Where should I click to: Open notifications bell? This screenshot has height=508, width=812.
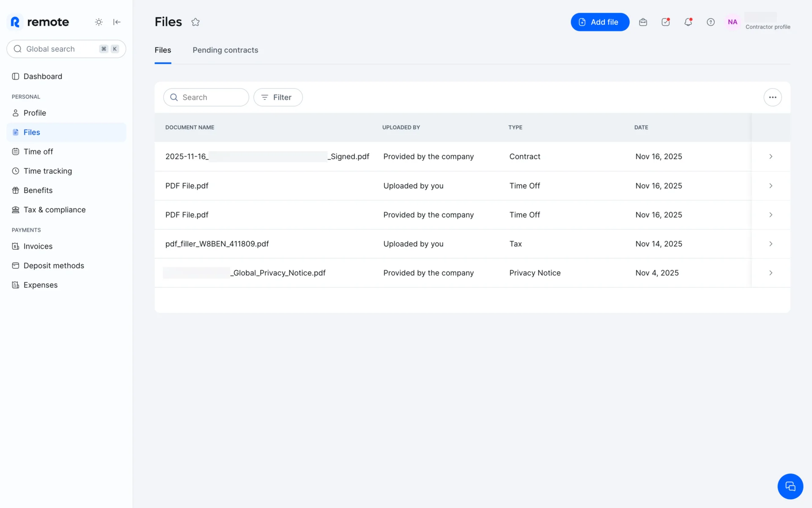tap(688, 22)
